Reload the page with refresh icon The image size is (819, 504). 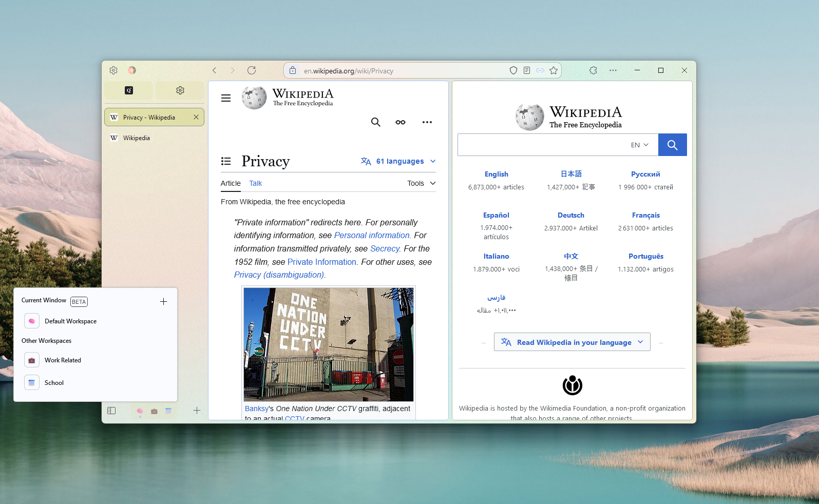[252, 70]
